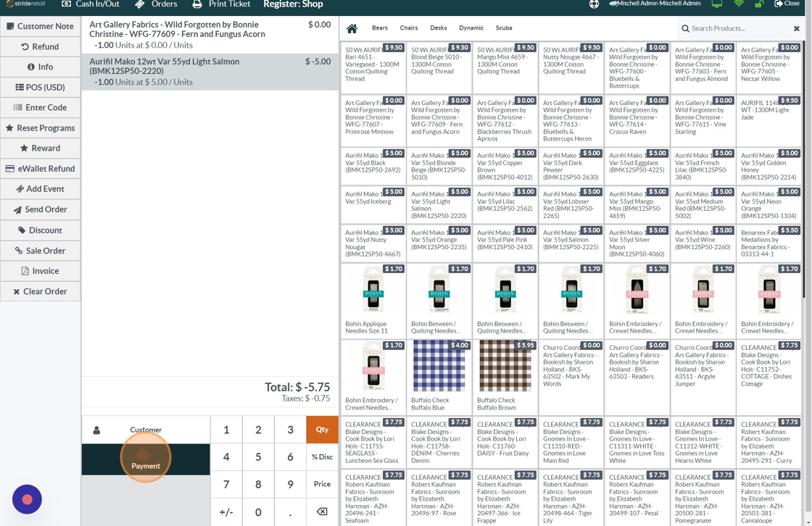812x526 pixels.
Task: Select the Scuba category
Action: [x=504, y=28]
